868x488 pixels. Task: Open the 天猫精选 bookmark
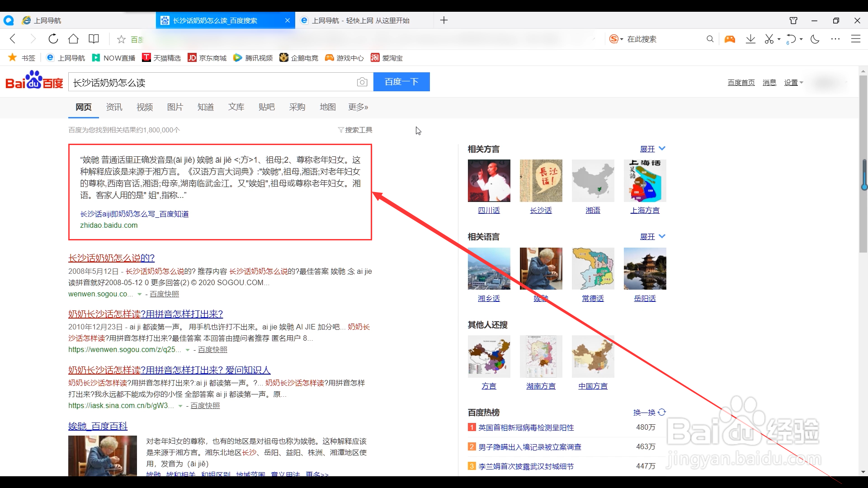click(161, 58)
